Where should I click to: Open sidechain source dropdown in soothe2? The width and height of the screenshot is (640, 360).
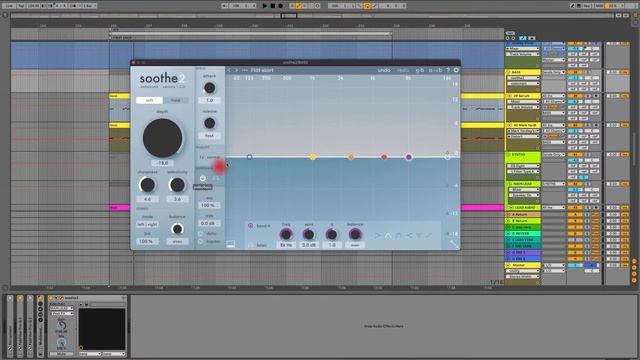click(x=61, y=308)
